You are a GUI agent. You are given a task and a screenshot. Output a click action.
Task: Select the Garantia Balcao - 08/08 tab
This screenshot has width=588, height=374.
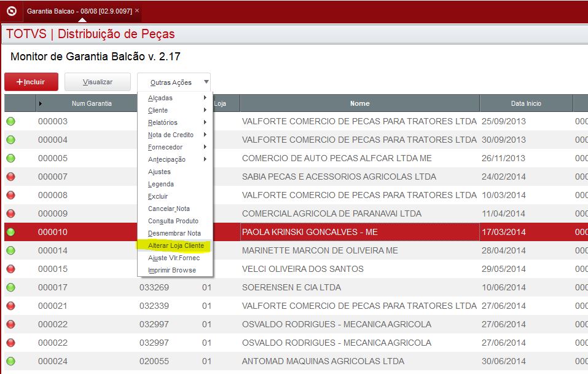click(x=79, y=11)
